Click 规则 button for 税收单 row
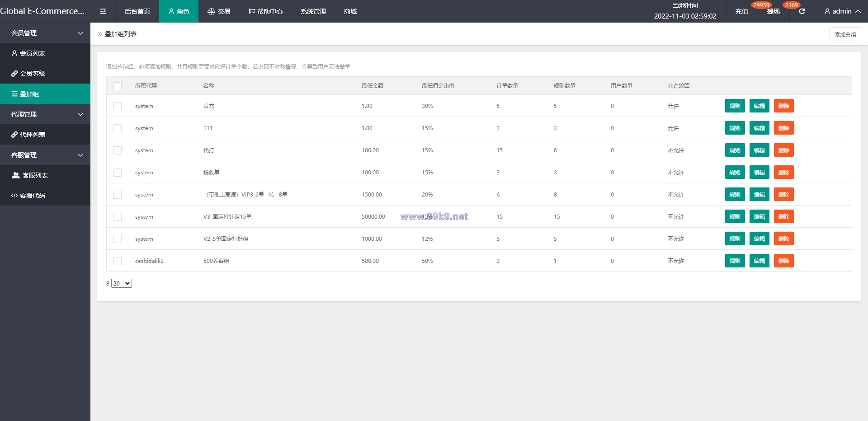868x421 pixels. pos(735,173)
